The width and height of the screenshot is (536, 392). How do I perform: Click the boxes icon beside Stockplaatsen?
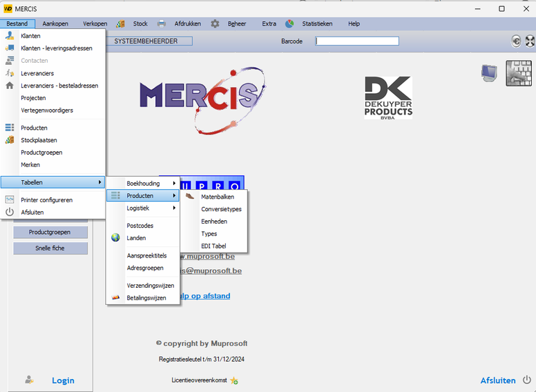[10, 139]
